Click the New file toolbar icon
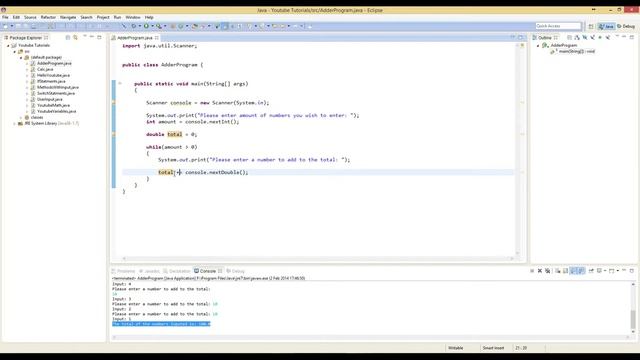Image resolution: width=640 pixels, height=360 pixels. coord(5,26)
